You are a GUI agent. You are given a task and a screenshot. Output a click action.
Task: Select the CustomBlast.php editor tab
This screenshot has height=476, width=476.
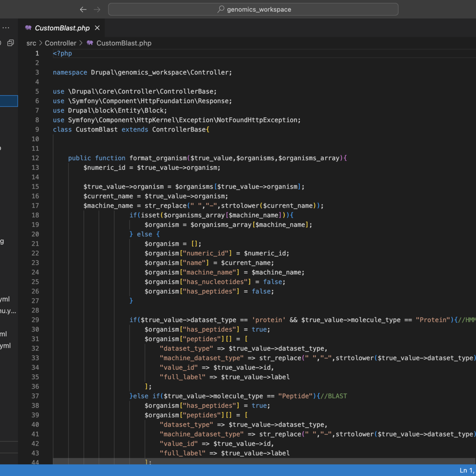tap(62, 28)
